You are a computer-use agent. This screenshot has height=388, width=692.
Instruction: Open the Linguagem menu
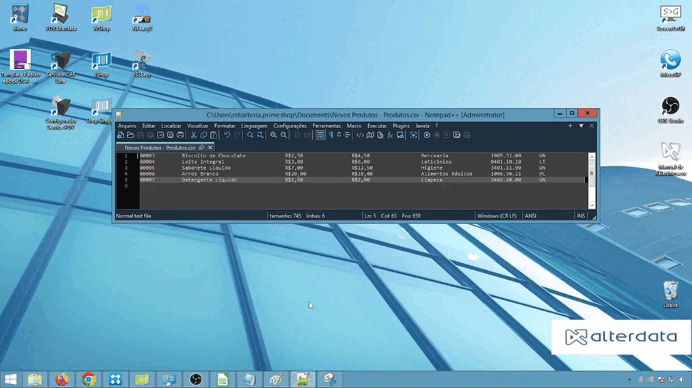[254, 126]
